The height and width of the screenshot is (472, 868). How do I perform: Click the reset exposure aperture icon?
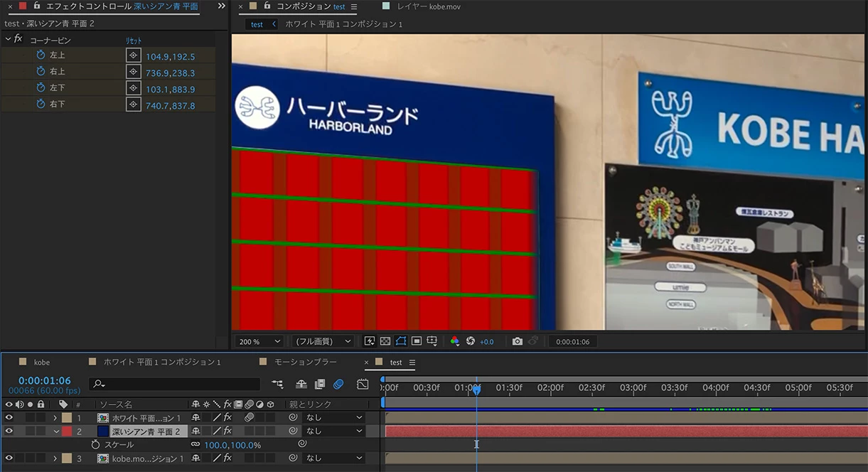tap(471, 341)
